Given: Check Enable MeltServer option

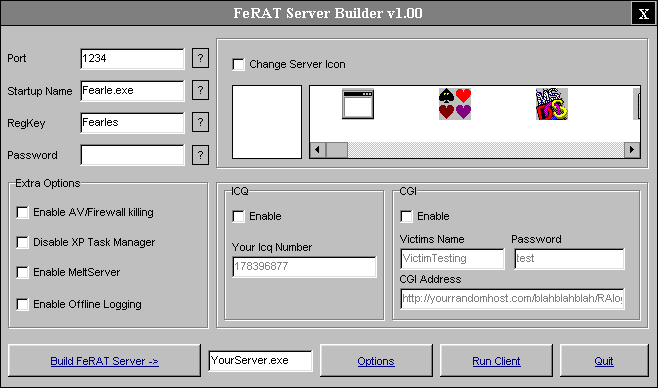Looking at the screenshot, I should (x=22, y=273).
